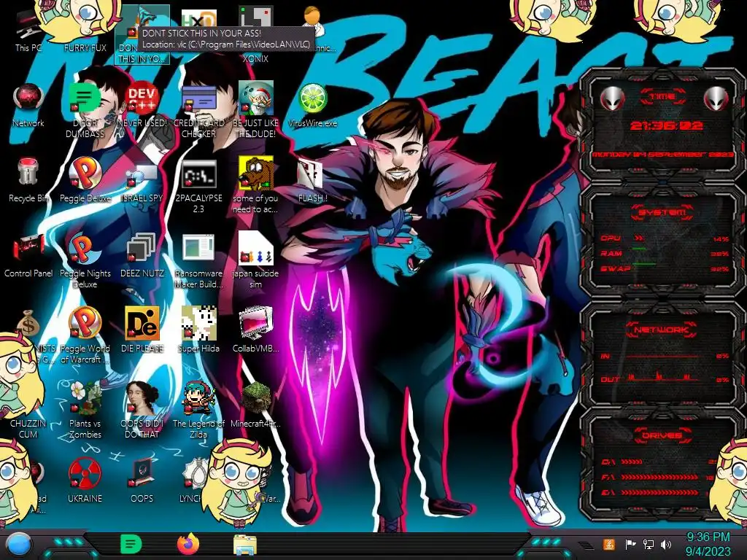Viewport: 747px width, 560px height.
Task: Click the SYSTEM widget header
Action: click(662, 212)
